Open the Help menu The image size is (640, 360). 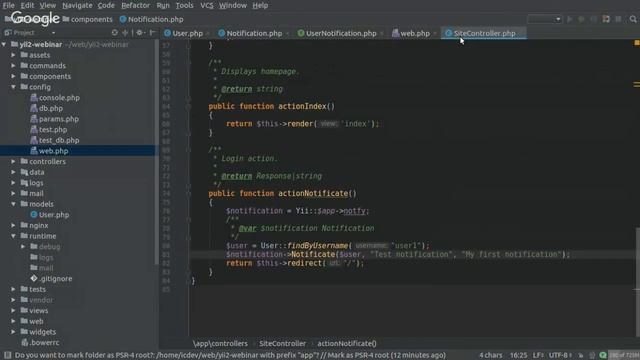point(260,5)
